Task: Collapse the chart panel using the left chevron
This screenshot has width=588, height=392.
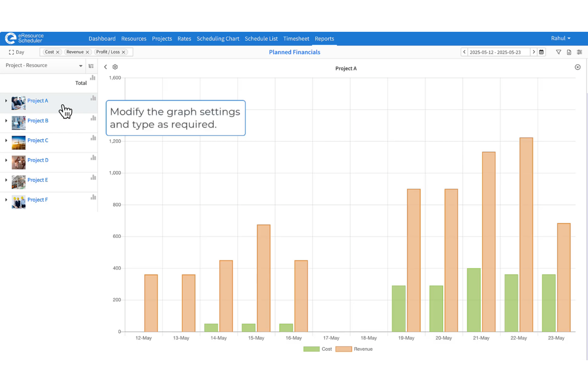Action: (105, 67)
